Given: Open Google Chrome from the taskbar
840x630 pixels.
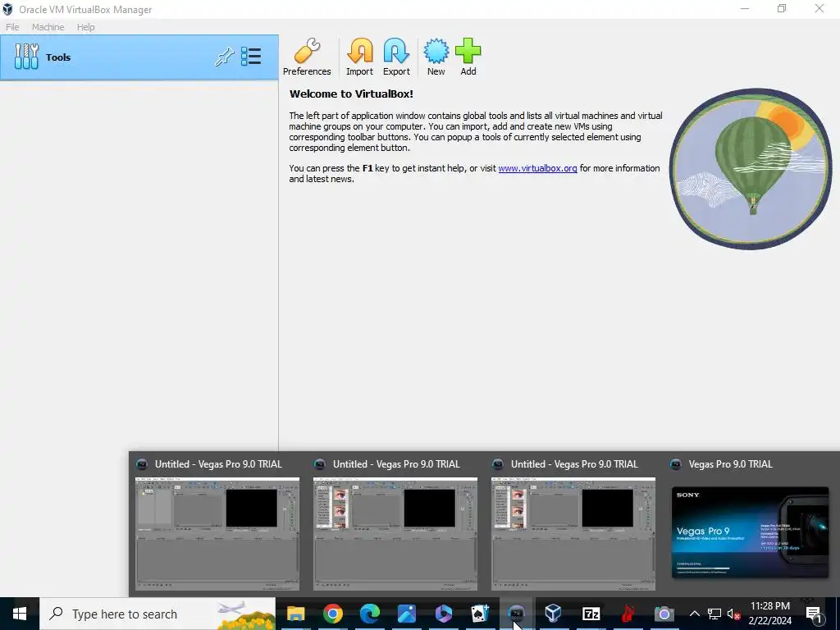Looking at the screenshot, I should [333, 614].
